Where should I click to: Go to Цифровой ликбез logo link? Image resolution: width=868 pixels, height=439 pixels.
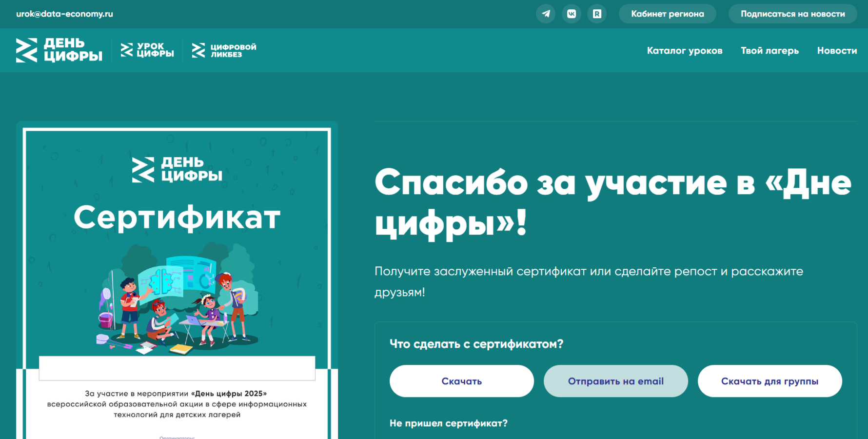pos(224,50)
